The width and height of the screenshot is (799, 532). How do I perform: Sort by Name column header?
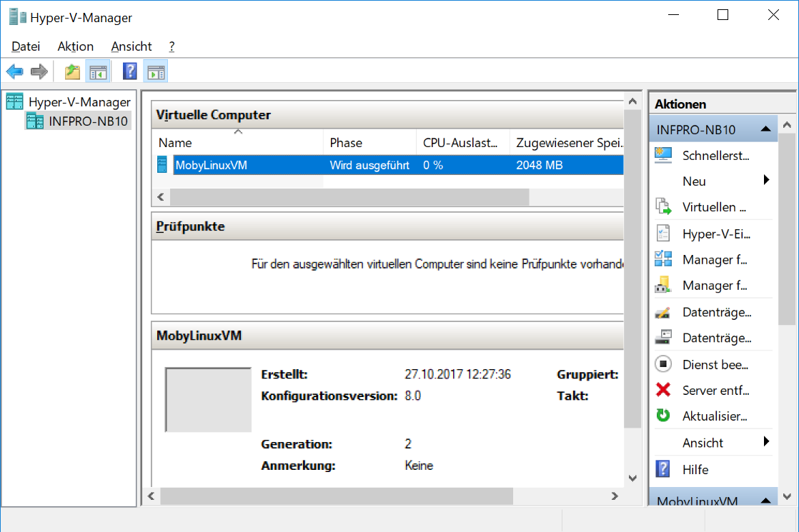tap(237, 143)
